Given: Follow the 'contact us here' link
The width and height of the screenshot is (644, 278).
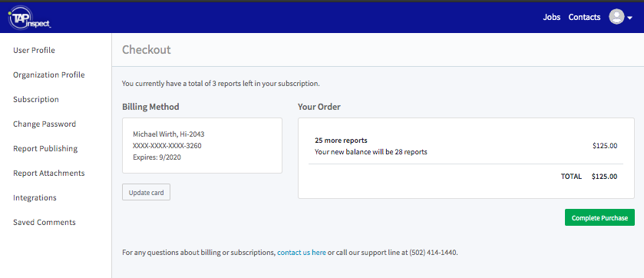Looking at the screenshot, I should tap(302, 253).
